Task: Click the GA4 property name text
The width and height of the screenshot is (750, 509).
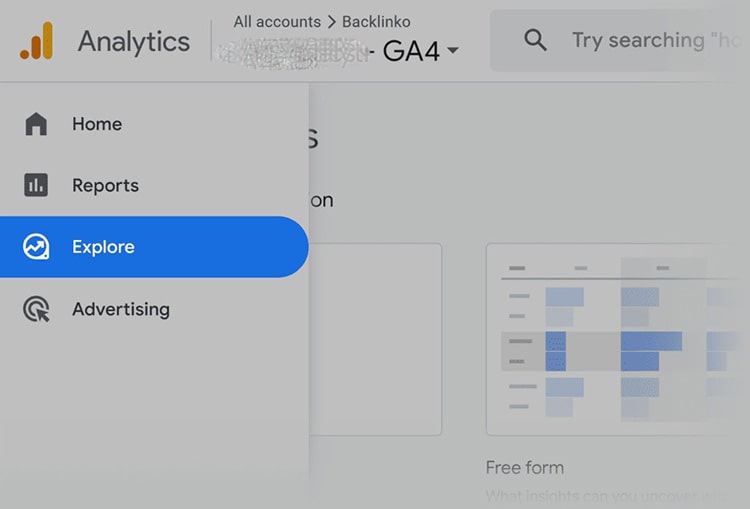Action: tap(411, 51)
